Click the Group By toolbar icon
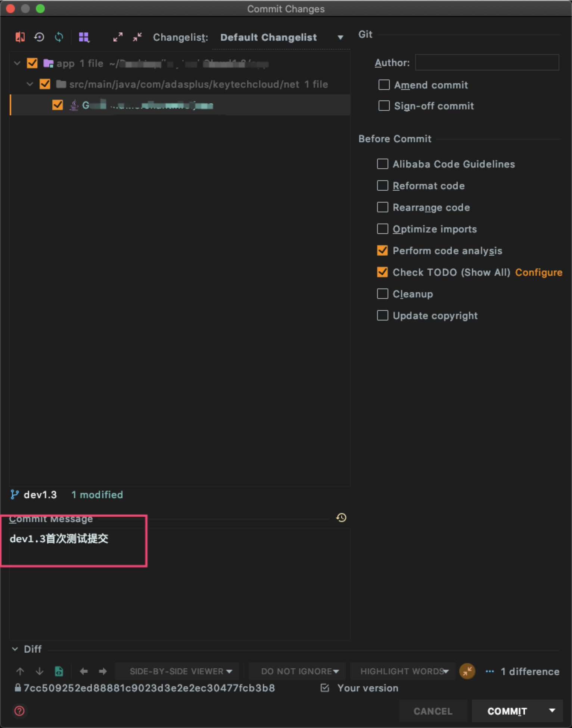Viewport: 572px width, 728px height. [84, 37]
